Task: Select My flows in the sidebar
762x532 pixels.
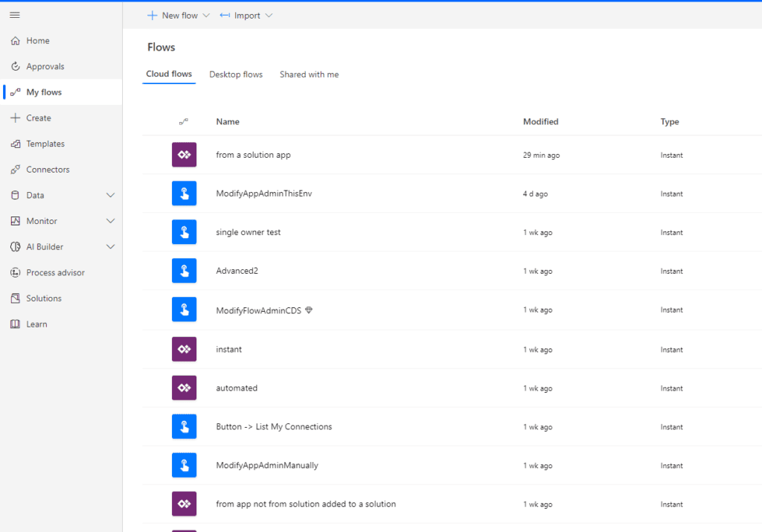Action: (x=42, y=92)
